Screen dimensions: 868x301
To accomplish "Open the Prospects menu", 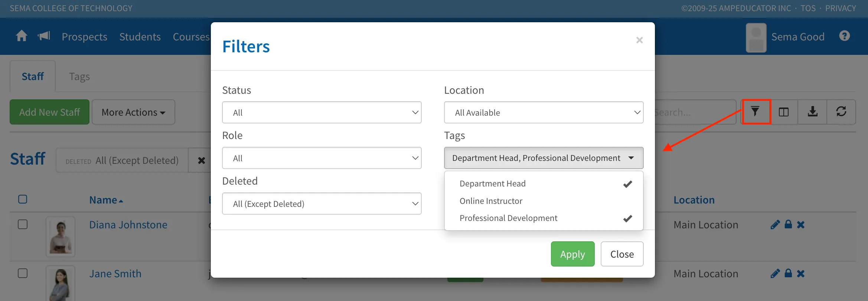I will [84, 37].
